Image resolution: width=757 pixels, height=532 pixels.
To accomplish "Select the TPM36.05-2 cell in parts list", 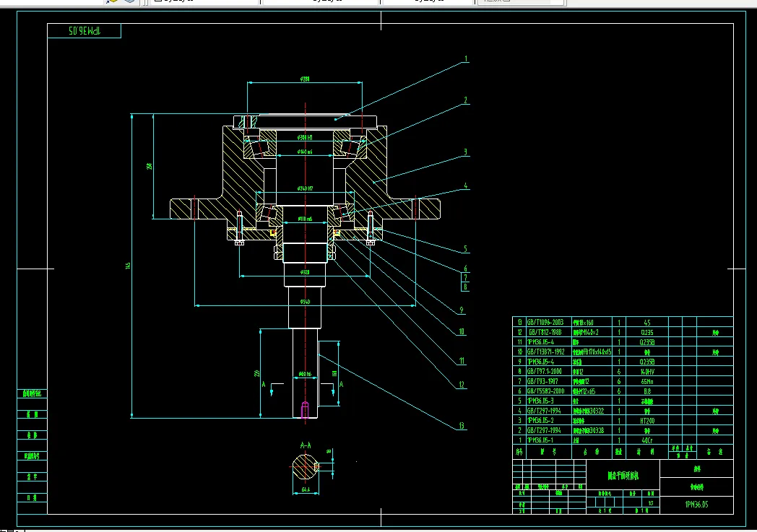I will click(548, 421).
